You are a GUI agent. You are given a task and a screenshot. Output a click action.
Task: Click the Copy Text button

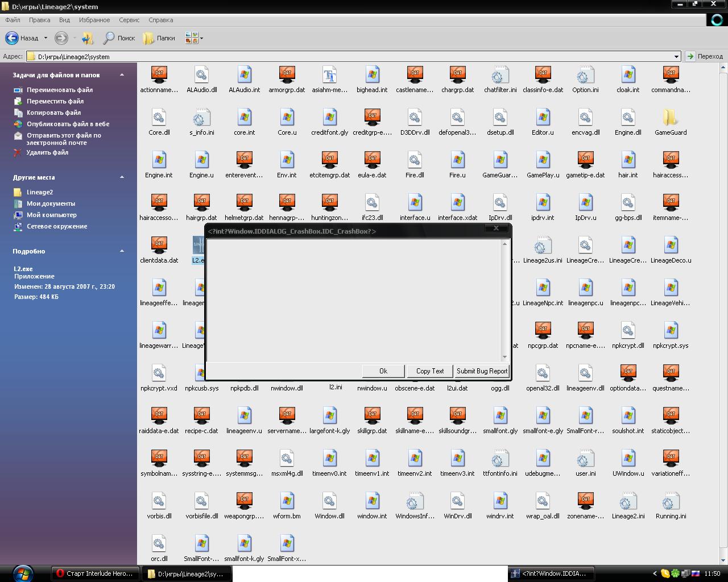[x=430, y=371]
